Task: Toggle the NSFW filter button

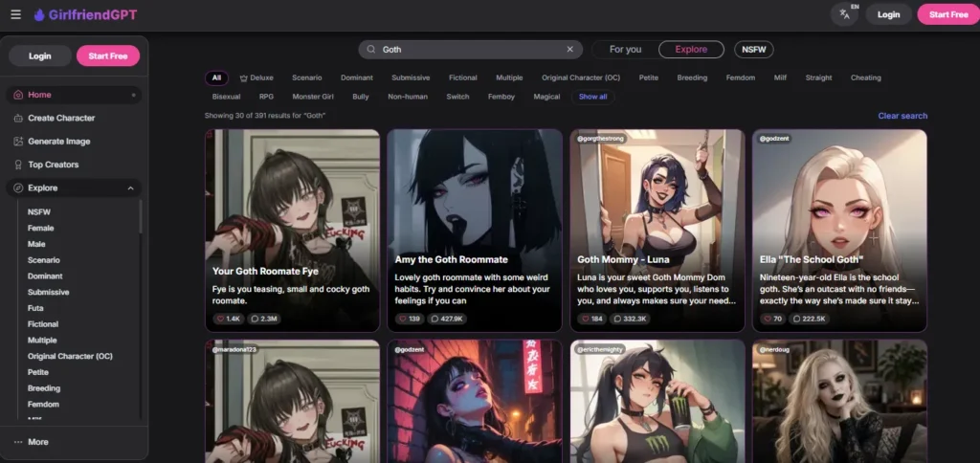Action: point(754,50)
